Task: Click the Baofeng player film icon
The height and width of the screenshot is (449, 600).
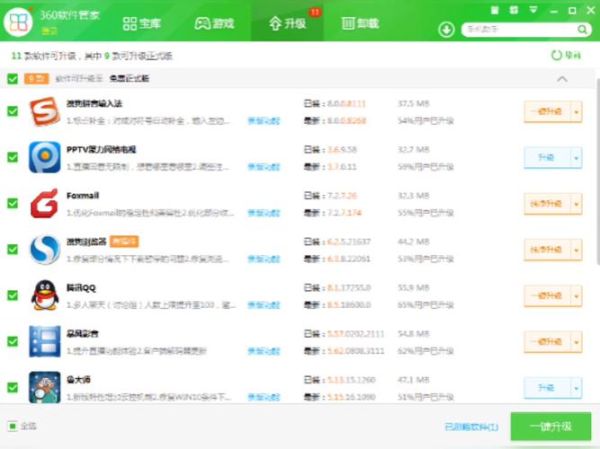Action: [45, 341]
